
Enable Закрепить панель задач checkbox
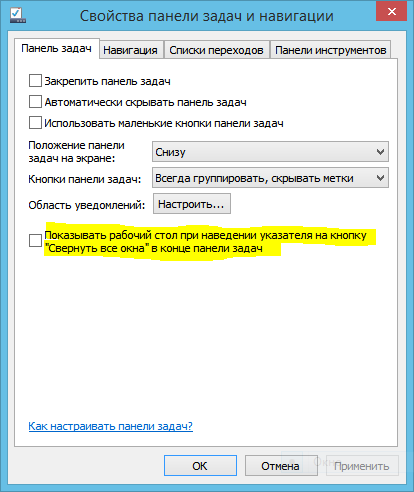tap(35, 81)
